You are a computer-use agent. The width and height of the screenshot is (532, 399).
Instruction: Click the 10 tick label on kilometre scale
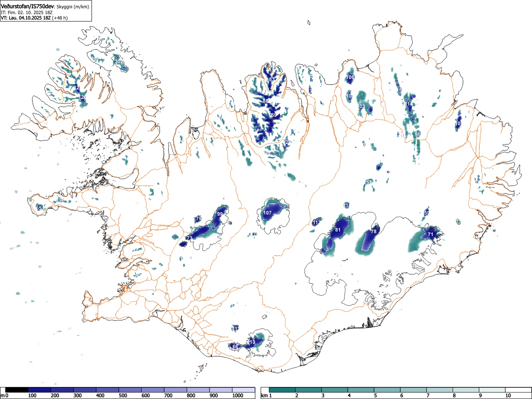tap(508, 396)
